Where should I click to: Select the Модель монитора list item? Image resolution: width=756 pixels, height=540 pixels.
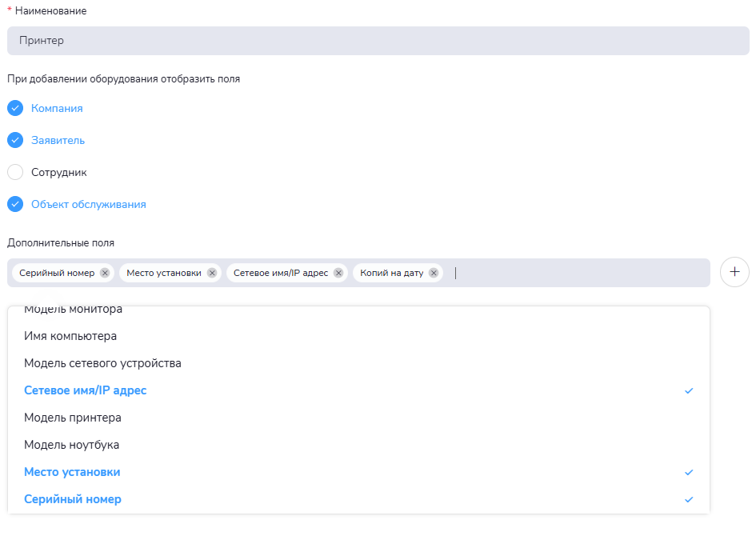pos(73,311)
